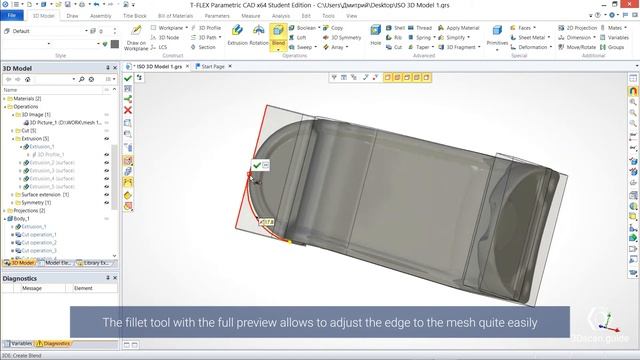The width and height of the screenshot is (640, 360).
Task: Switch to the Draw ribbon tab
Action: (x=72, y=16)
